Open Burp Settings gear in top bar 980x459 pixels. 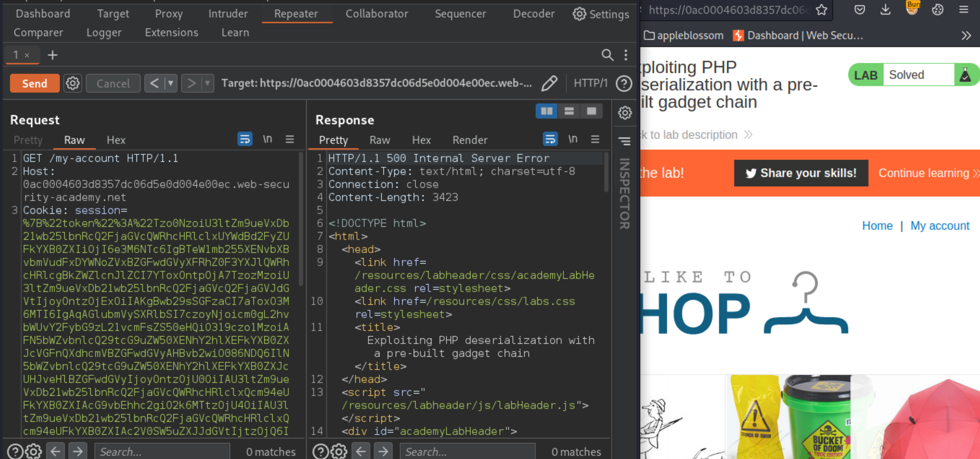click(x=601, y=14)
